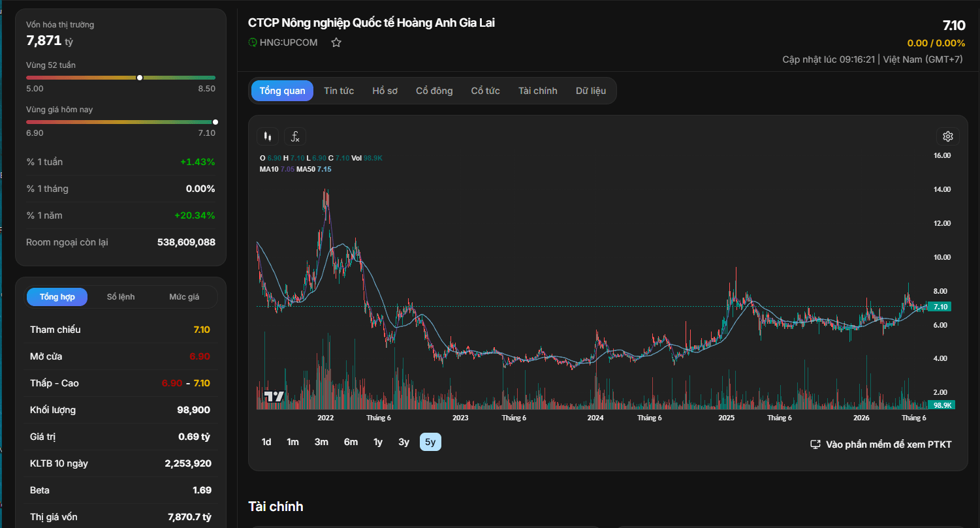980x528 pixels.
Task: Switch to the Tin tức tab
Action: [339, 91]
